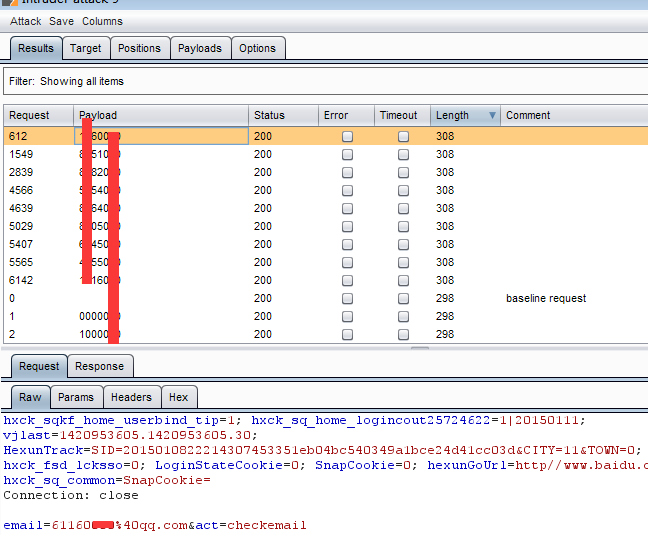Sort by the Error column header
Image resolution: width=648 pixels, height=535 pixels.
(x=346, y=115)
